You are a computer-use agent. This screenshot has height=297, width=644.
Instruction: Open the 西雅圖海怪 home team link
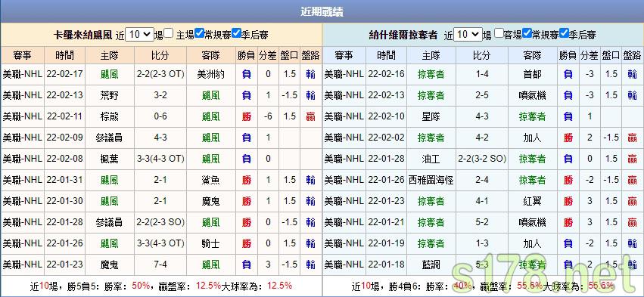point(431,180)
